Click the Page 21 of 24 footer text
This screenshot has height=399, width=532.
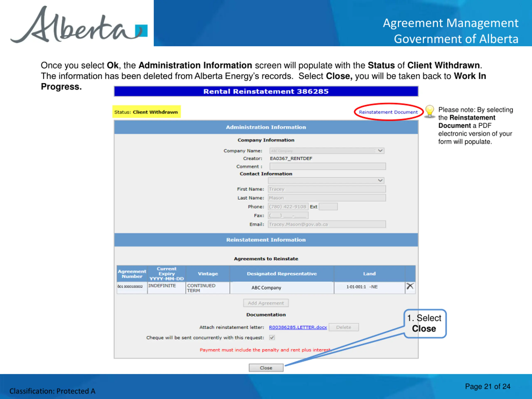[x=488, y=387]
